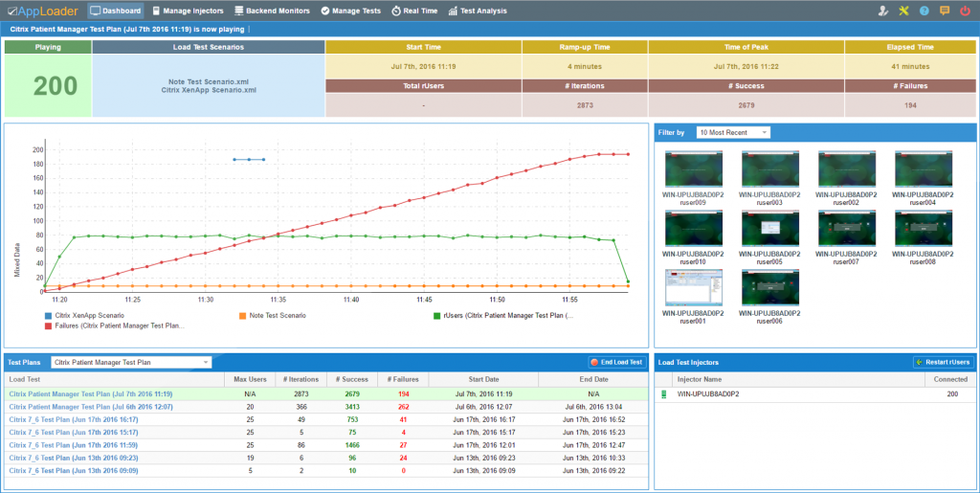980x493 pixels.
Task: Toggle the red Failures legend swatch
Action: tap(48, 326)
